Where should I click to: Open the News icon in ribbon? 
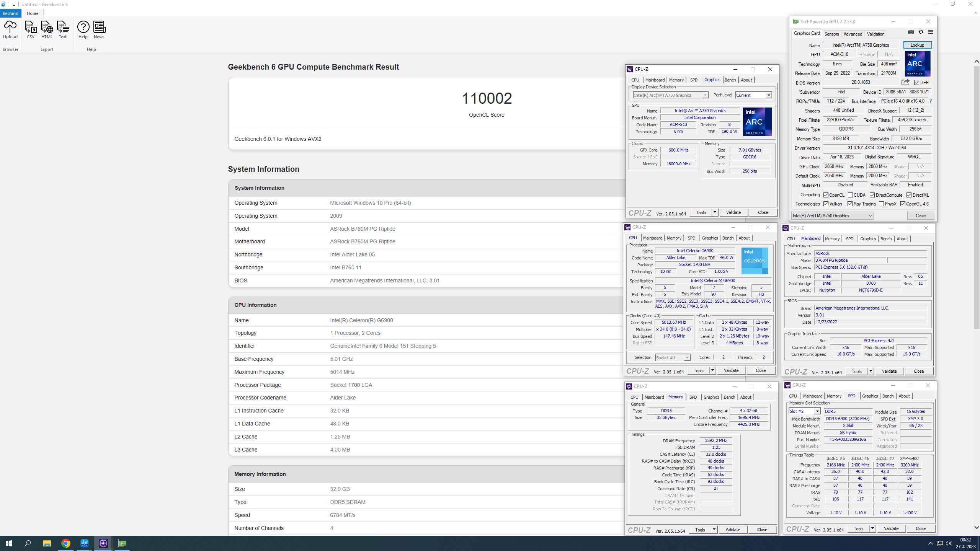(x=99, y=29)
